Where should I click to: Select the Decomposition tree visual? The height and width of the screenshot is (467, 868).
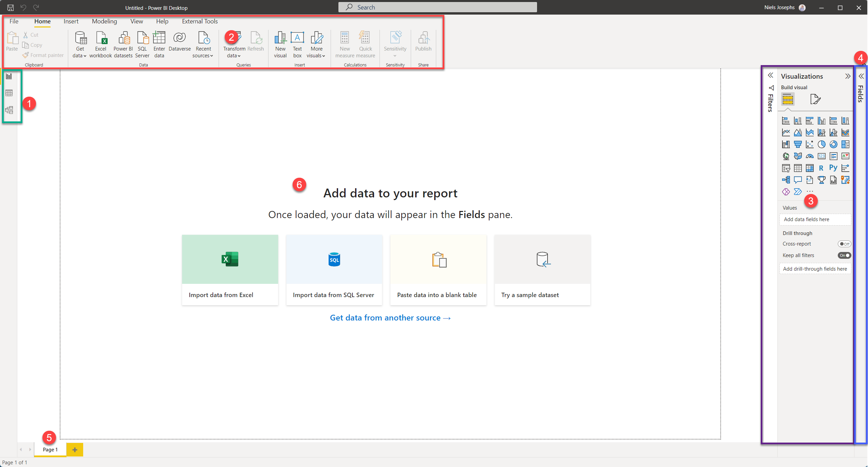tap(786, 180)
